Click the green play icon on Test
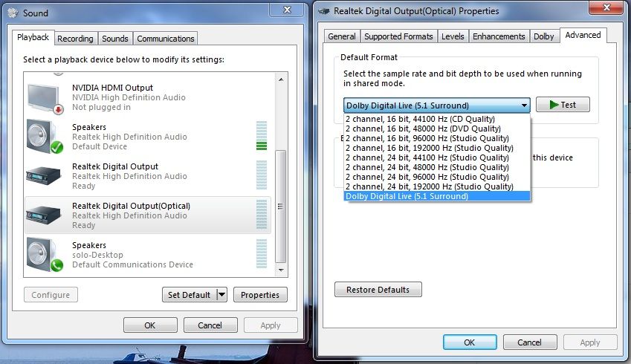Viewport: 631px width, 364px height. (554, 105)
